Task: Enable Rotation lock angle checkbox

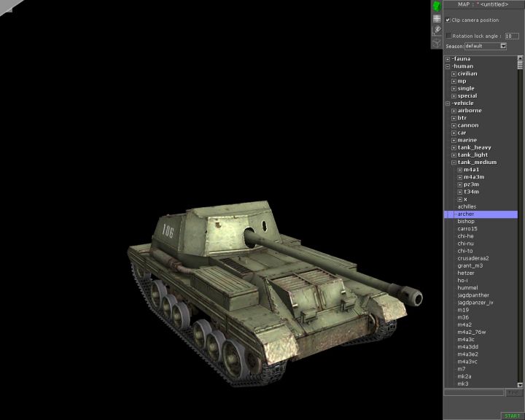Action: click(x=448, y=35)
